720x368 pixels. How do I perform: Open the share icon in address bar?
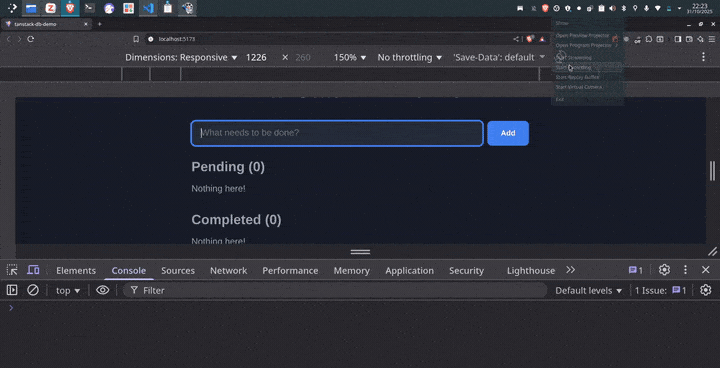tap(516, 39)
